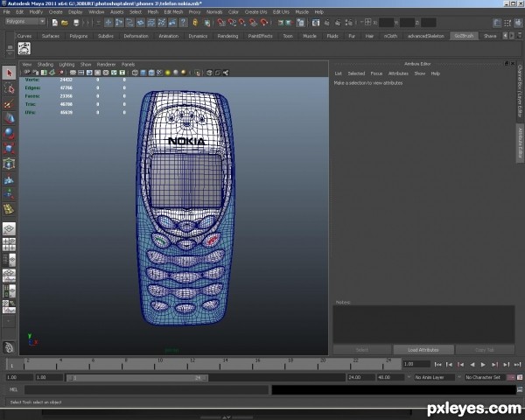Choose the Show Manipulator tool
Image resolution: width=525 pixels, height=420 pixels.
[x=9, y=194]
